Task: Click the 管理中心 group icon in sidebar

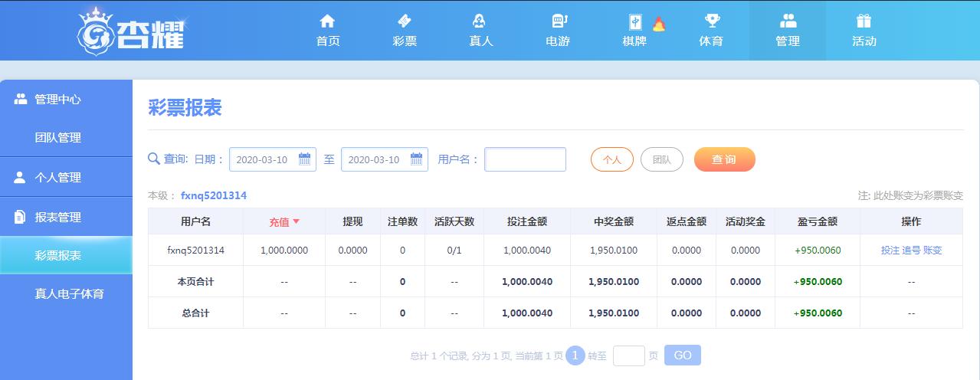Action: [21, 99]
